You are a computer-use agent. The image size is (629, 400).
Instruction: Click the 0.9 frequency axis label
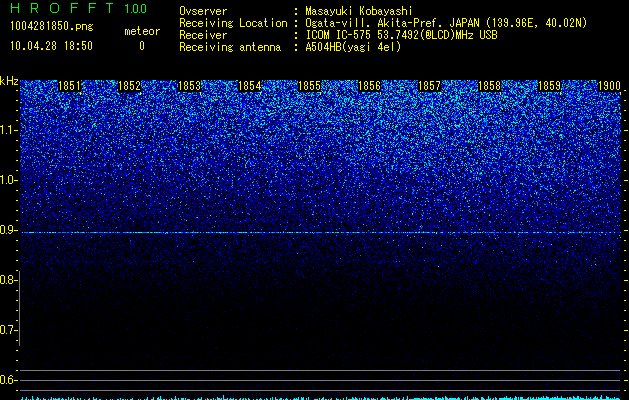point(7,230)
